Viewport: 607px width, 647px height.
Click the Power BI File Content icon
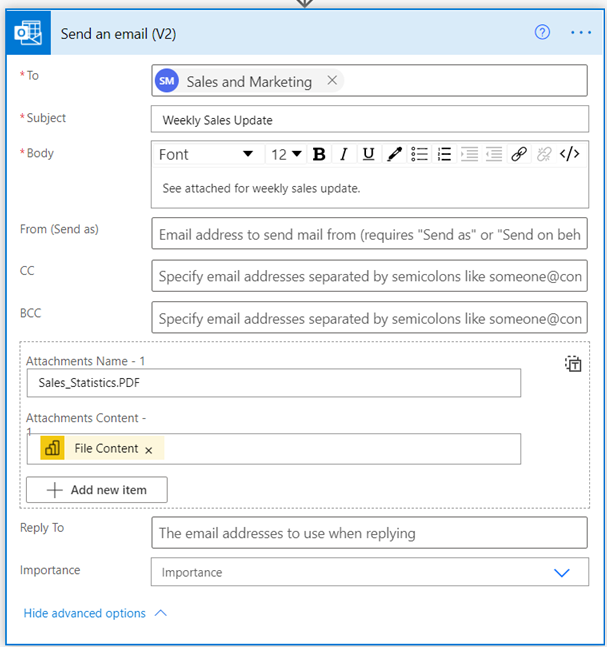[52, 448]
